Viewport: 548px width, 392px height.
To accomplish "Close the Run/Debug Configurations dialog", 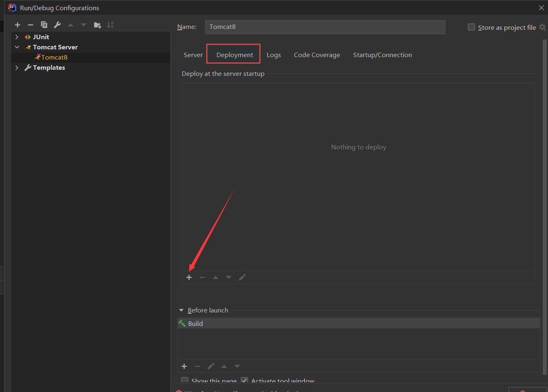I will pyautogui.click(x=541, y=8).
